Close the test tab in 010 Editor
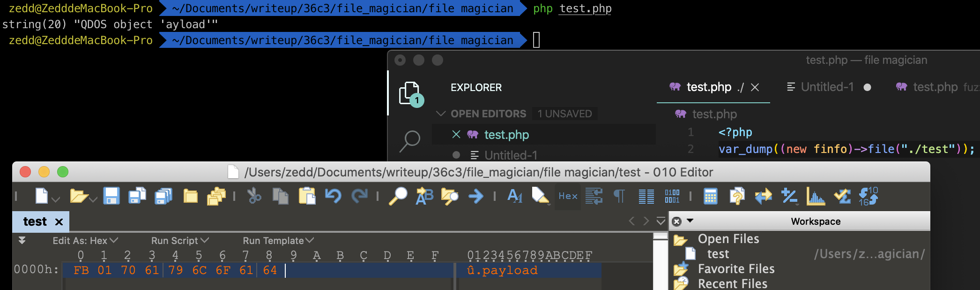This screenshot has height=290, width=980. coord(59,222)
